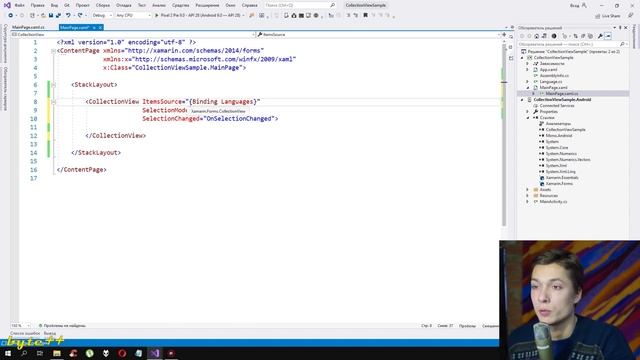Image resolution: width=640 pixels, height=360 pixels.
Task: Select the Mono.Android reference
Action: (559, 136)
